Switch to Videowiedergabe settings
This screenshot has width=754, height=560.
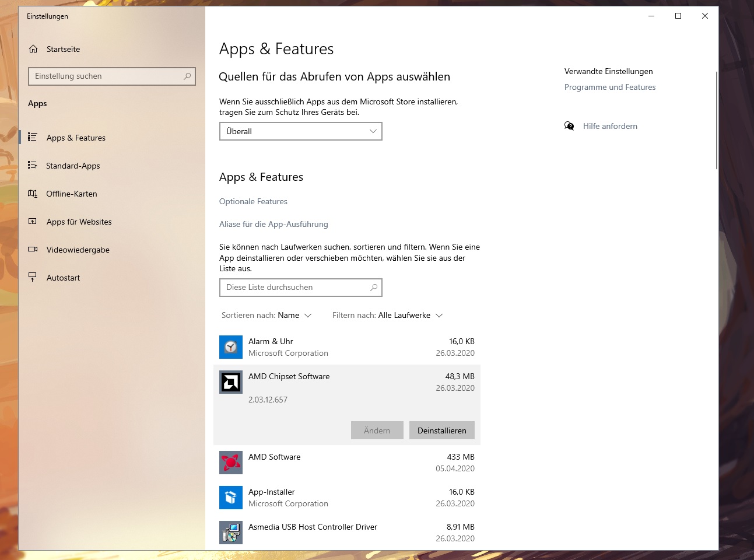[112, 250]
